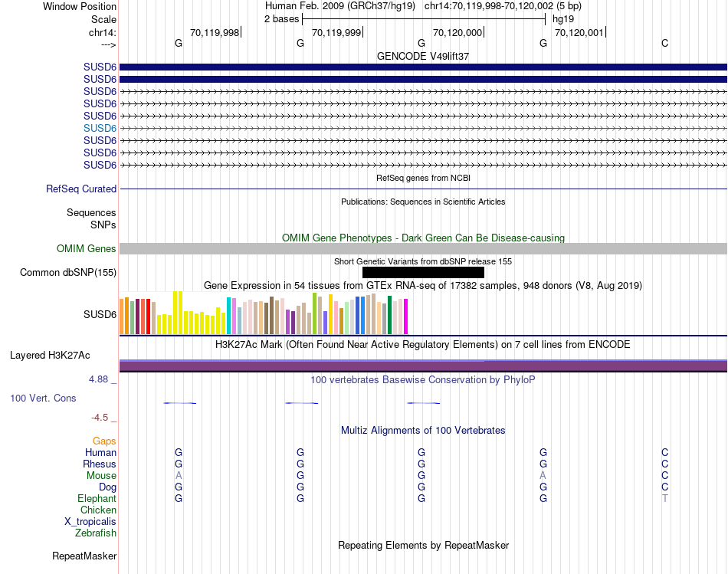The height and width of the screenshot is (574, 728).
Task: Click the X_tropicalis alignment row label
Action: point(90,522)
